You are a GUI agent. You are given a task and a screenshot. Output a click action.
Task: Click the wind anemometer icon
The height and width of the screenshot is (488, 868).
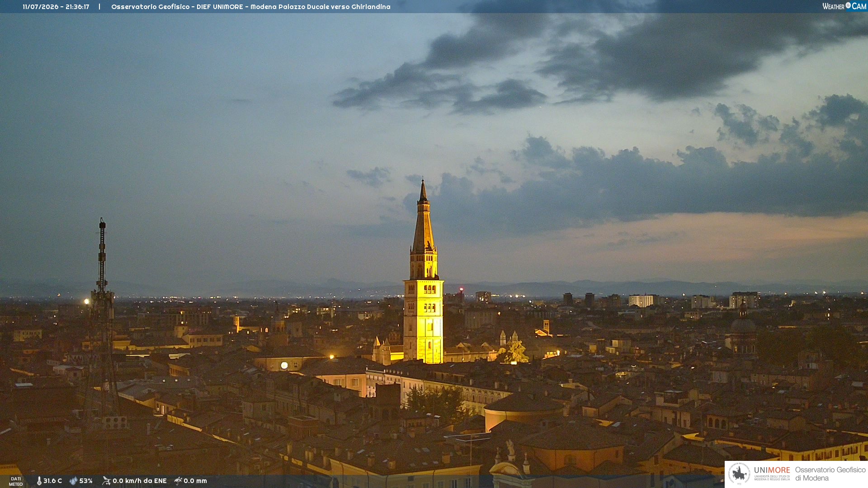tap(106, 481)
